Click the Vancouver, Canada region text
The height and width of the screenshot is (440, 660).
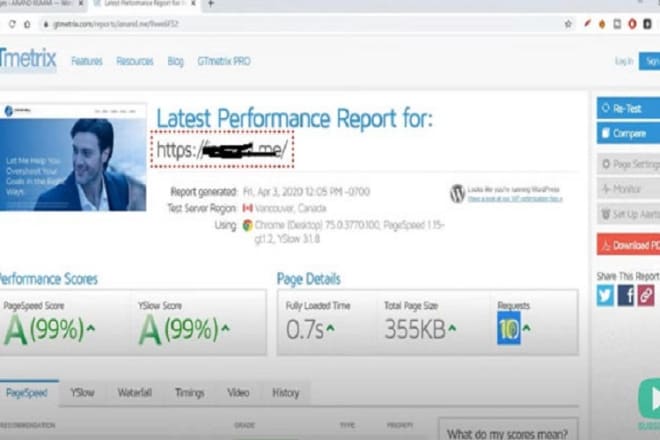click(x=290, y=208)
